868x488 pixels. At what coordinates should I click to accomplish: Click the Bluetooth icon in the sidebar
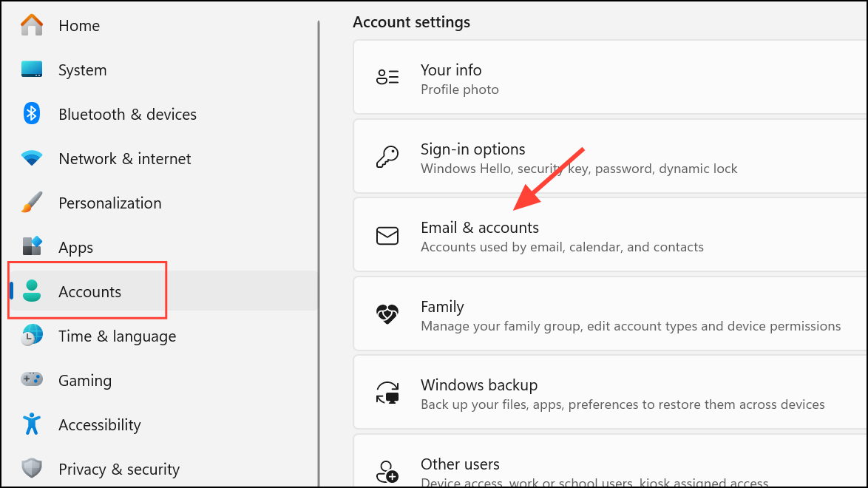[32, 114]
